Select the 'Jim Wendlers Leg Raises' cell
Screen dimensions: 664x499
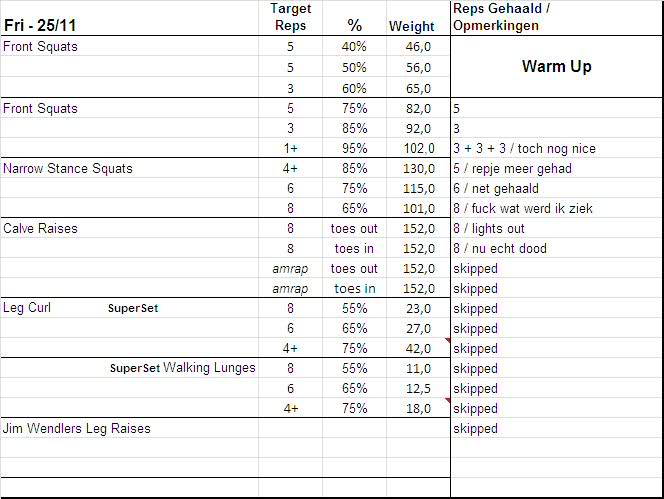(x=77, y=428)
